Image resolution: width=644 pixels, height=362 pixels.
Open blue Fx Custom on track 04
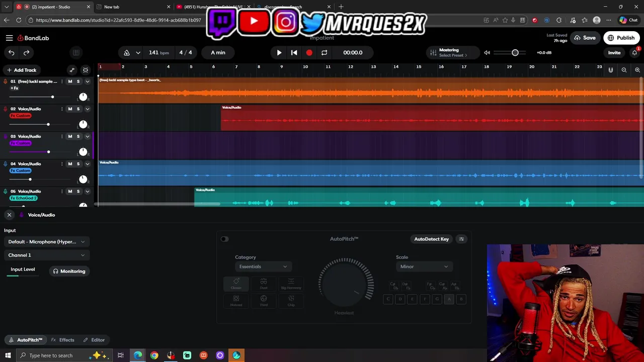(x=21, y=170)
